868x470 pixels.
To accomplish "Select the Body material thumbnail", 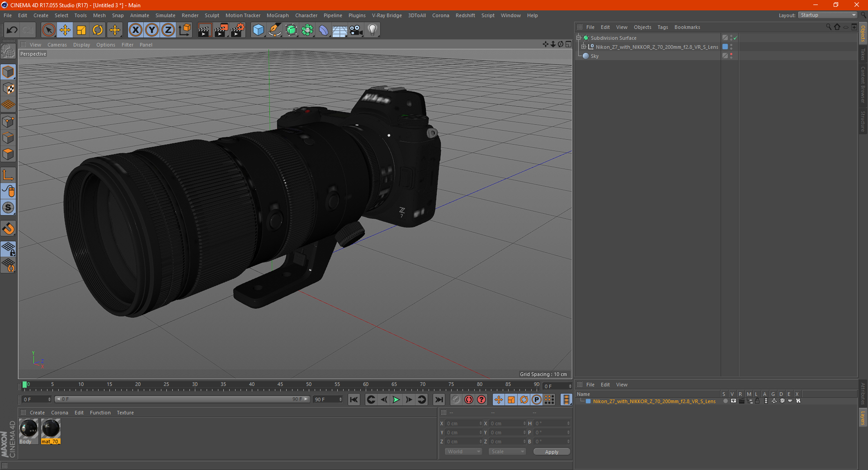I will point(28,429).
